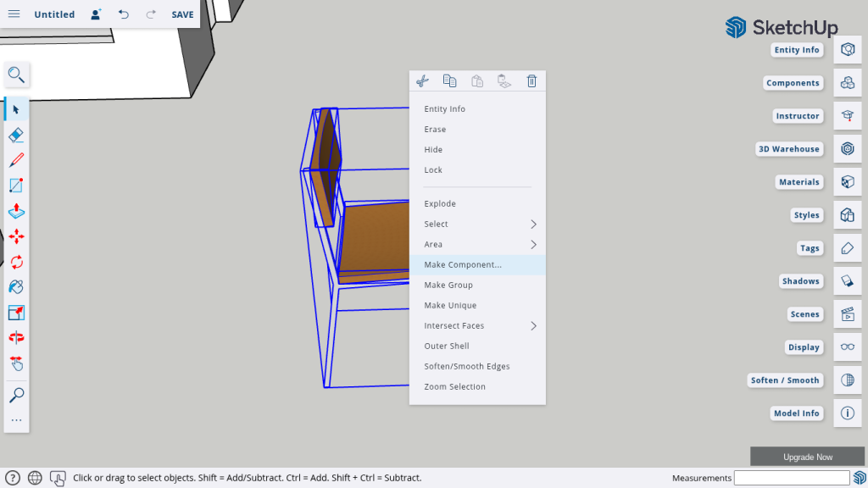Click the Upgrade Now button
Viewport: 868px width, 488px height.
point(807,457)
